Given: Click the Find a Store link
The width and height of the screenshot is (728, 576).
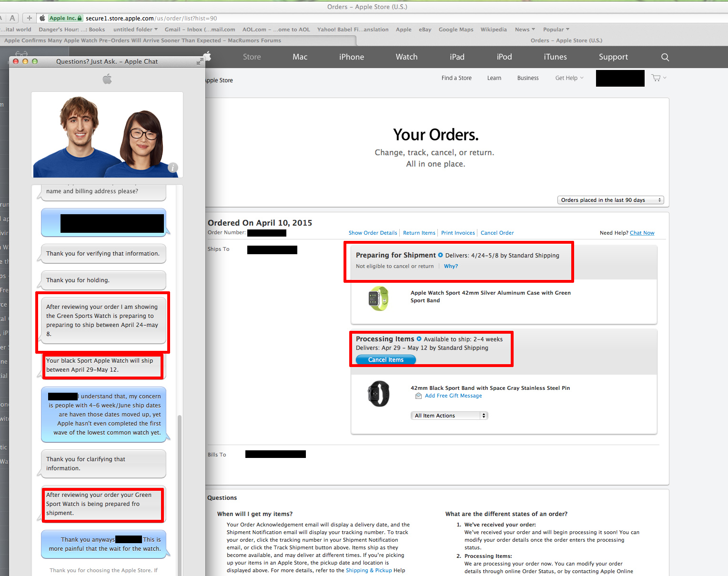Looking at the screenshot, I should (x=456, y=78).
